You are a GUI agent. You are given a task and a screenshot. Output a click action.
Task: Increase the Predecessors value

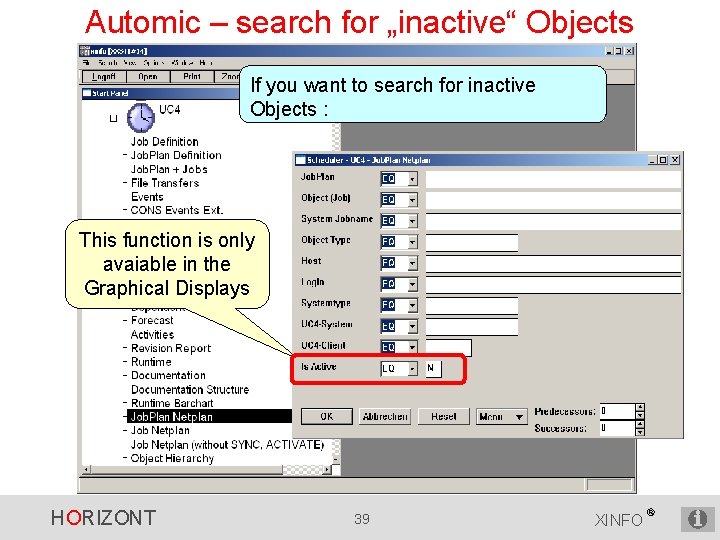point(640,407)
